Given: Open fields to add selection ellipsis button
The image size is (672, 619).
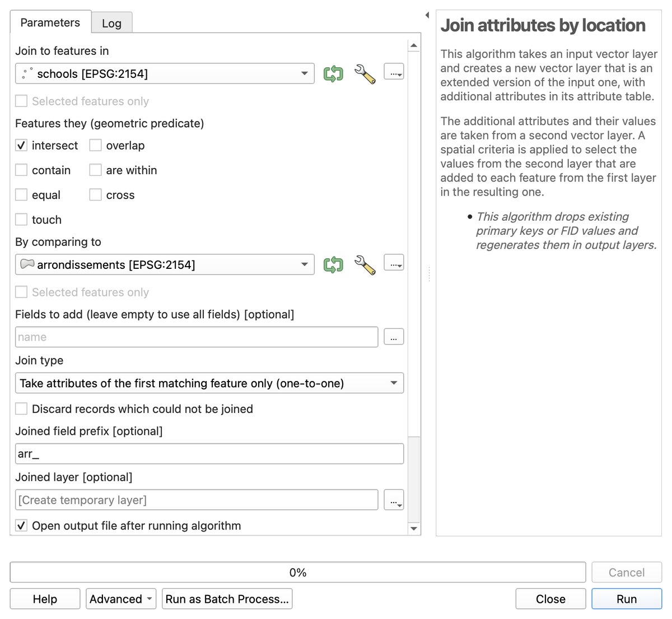Looking at the screenshot, I should 394,337.
